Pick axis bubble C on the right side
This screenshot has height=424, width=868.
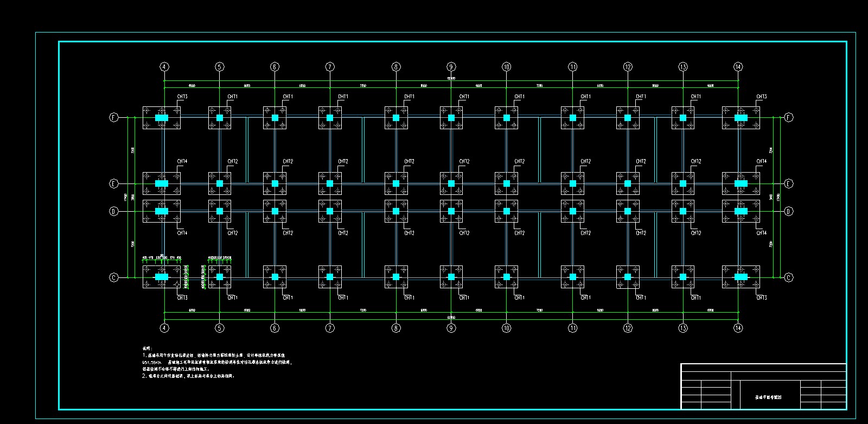[789, 277]
